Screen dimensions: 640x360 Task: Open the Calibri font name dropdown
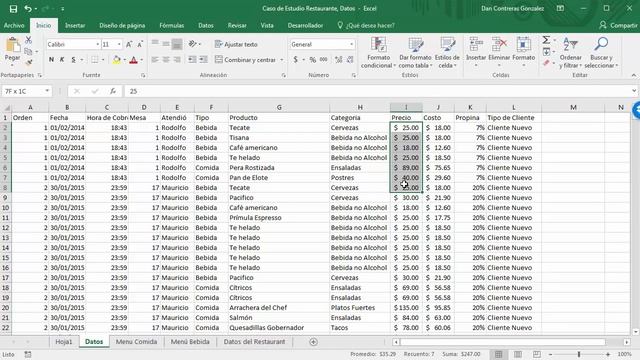[98, 44]
